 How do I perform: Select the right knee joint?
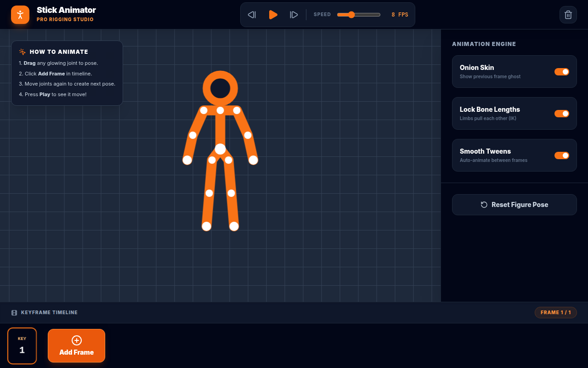point(232,193)
